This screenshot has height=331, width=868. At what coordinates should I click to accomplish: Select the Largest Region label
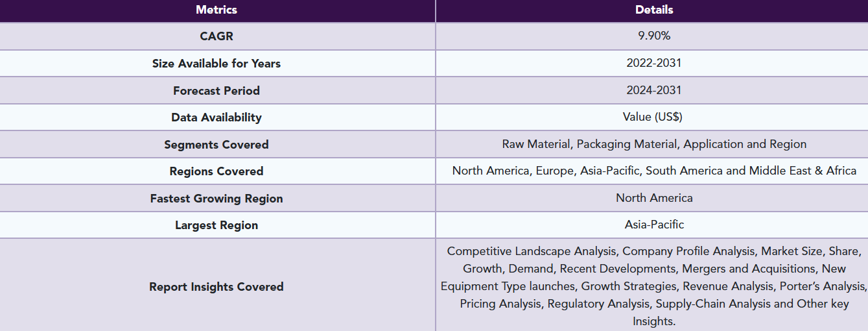point(217,225)
